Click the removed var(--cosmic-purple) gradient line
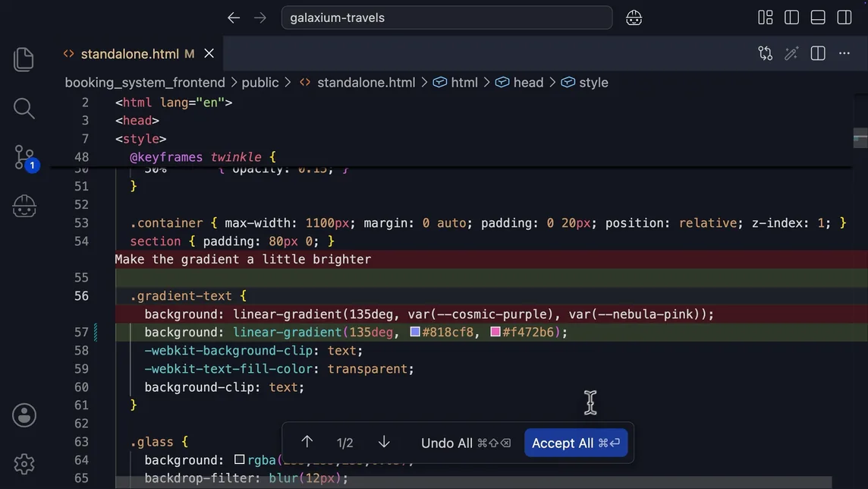Screen dimensions: 868x489 [429, 314]
